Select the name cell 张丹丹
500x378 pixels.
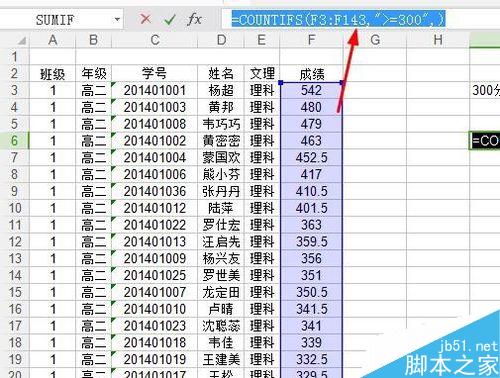tap(221, 191)
